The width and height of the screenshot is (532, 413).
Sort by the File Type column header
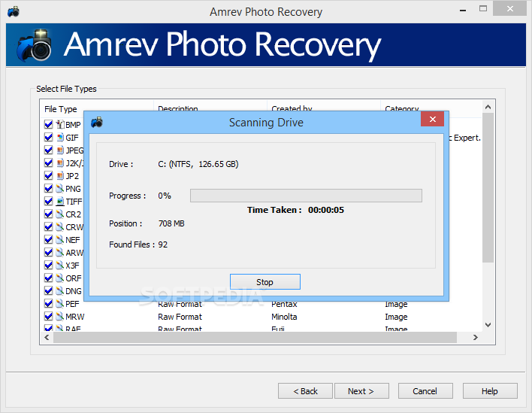point(96,109)
